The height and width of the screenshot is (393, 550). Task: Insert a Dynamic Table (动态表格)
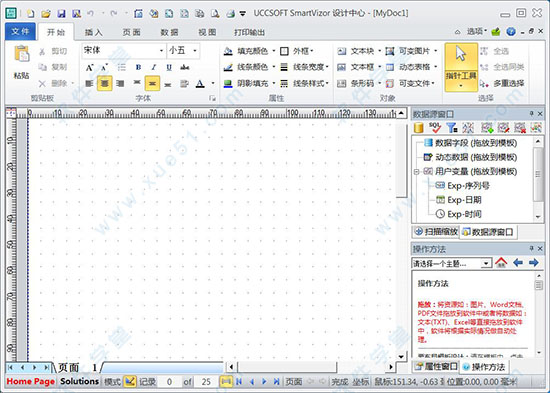pos(411,67)
